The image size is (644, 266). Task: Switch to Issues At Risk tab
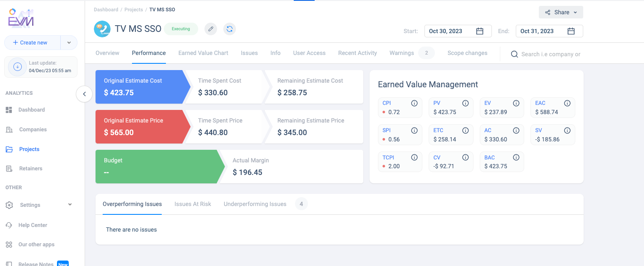(x=193, y=204)
